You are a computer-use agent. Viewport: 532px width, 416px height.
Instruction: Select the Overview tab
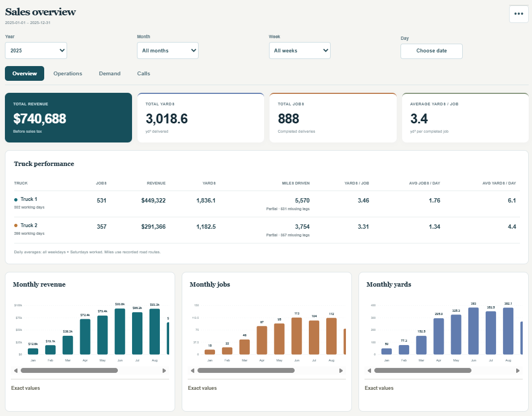pos(25,73)
